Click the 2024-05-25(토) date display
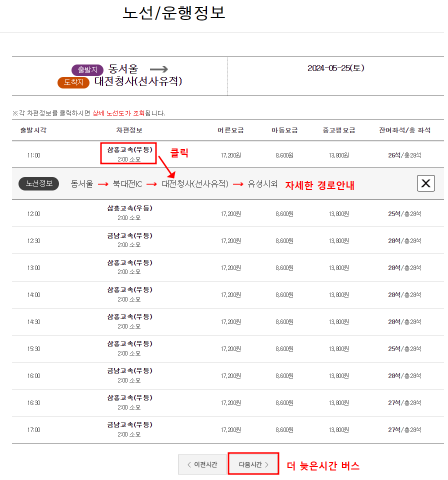Viewport: 448px width, 480px height. point(335,69)
